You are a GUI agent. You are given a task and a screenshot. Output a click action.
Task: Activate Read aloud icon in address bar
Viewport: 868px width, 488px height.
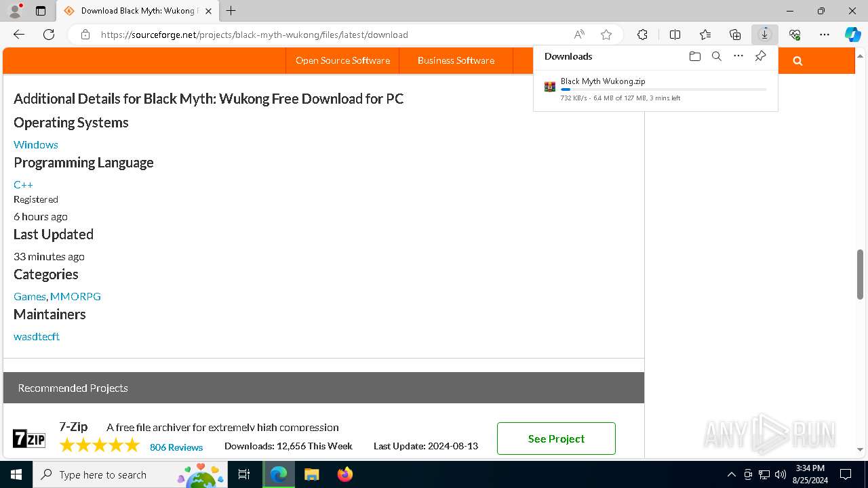(579, 35)
